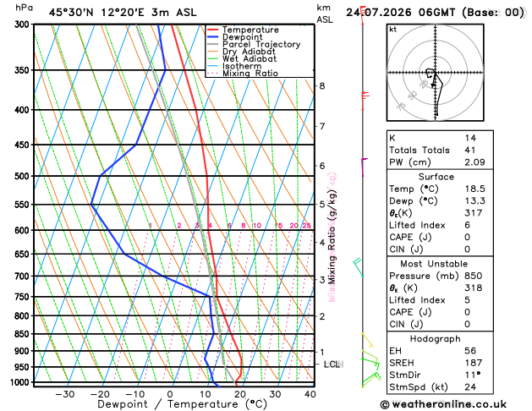Click the red Temperature legend line
The width and height of the screenshot is (532, 411).
tap(213, 30)
